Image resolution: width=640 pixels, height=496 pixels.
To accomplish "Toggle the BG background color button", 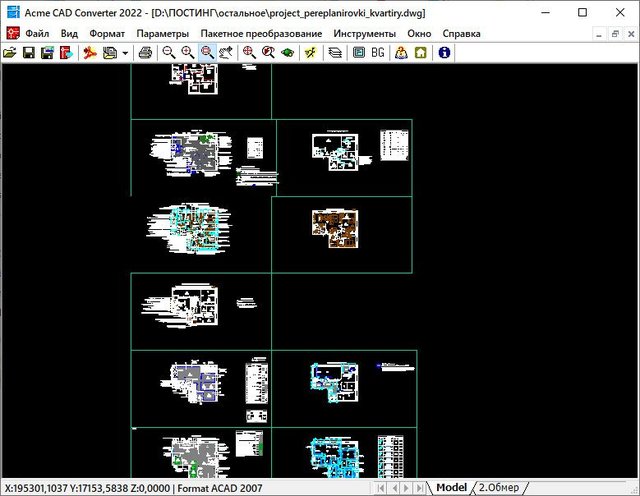I will click(x=379, y=52).
